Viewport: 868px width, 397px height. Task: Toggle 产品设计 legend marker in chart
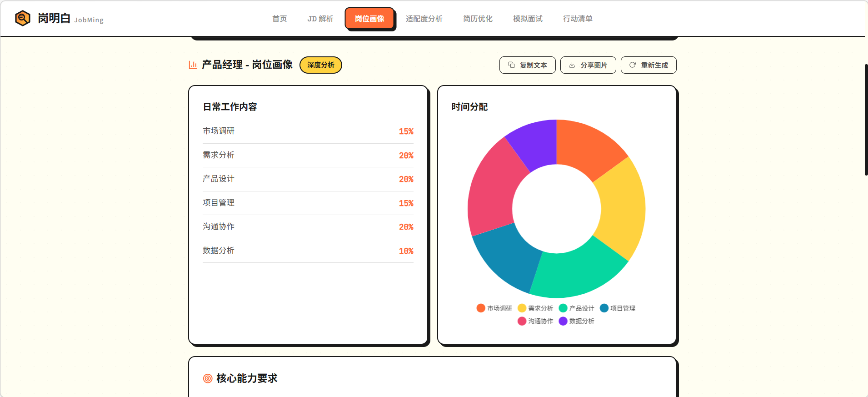(x=563, y=308)
